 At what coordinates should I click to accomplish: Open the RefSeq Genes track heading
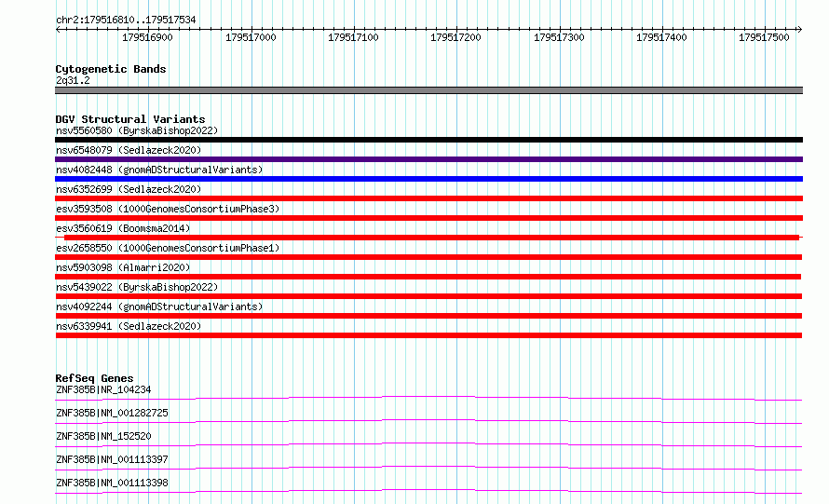coord(94,378)
